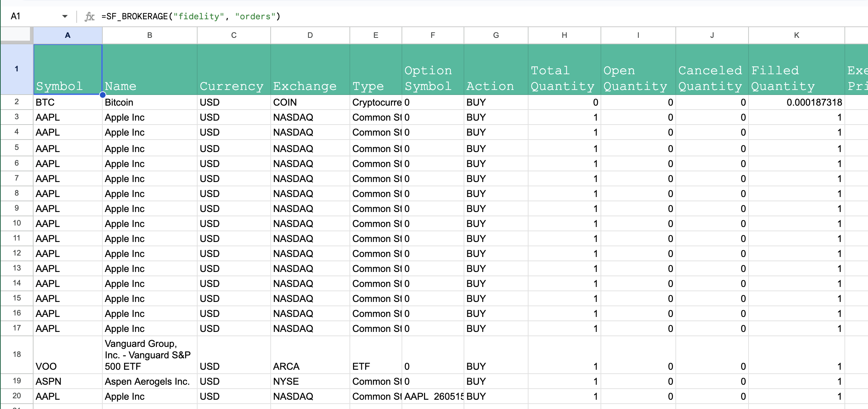Select column D header
This screenshot has height=409, width=868.
click(310, 35)
